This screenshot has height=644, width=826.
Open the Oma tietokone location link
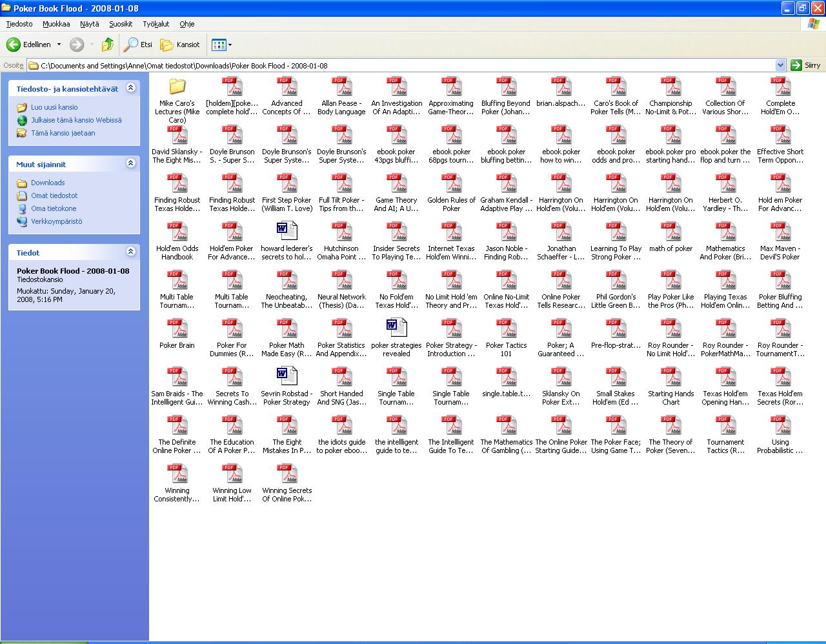54,208
